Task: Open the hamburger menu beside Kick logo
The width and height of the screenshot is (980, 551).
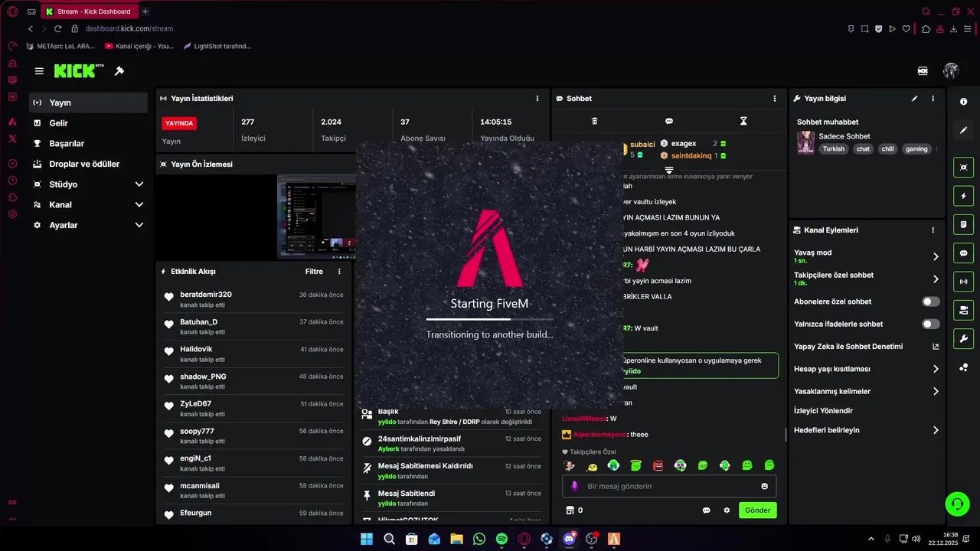Action: pos(39,71)
